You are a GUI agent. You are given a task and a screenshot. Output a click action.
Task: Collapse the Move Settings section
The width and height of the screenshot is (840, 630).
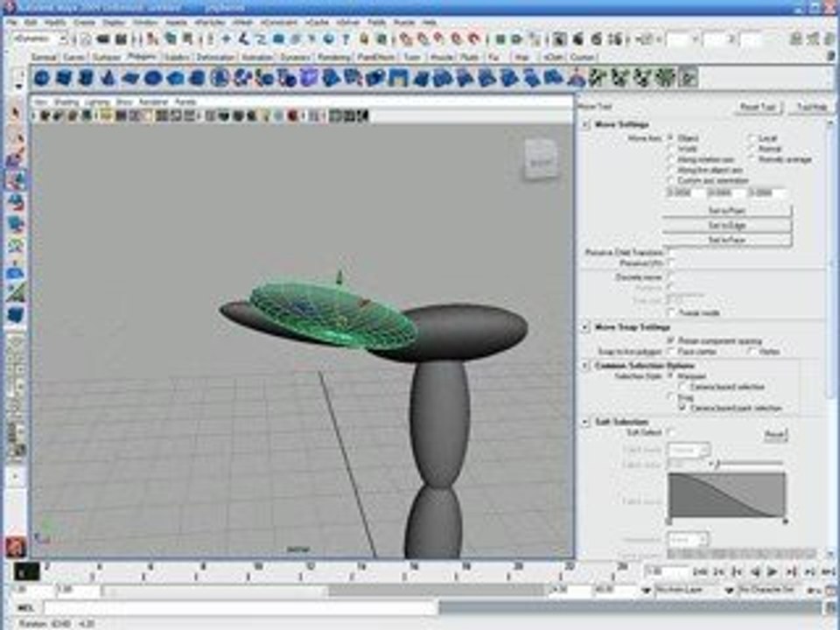[x=585, y=124]
